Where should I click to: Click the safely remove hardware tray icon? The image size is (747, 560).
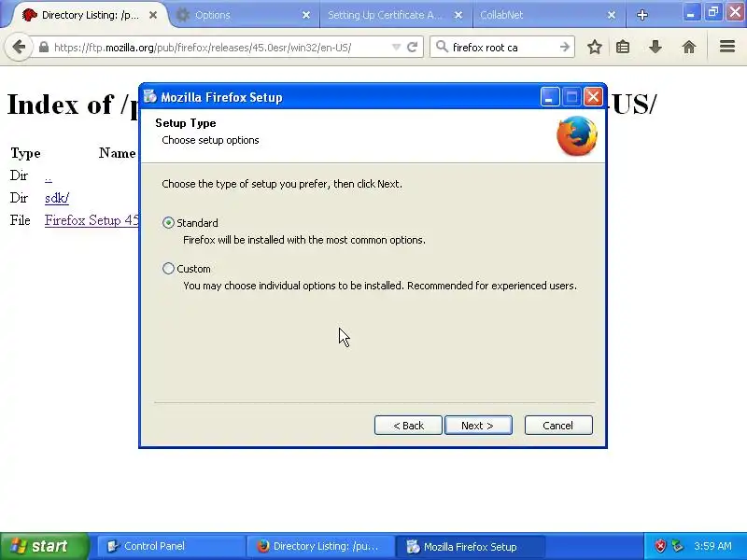(678, 546)
